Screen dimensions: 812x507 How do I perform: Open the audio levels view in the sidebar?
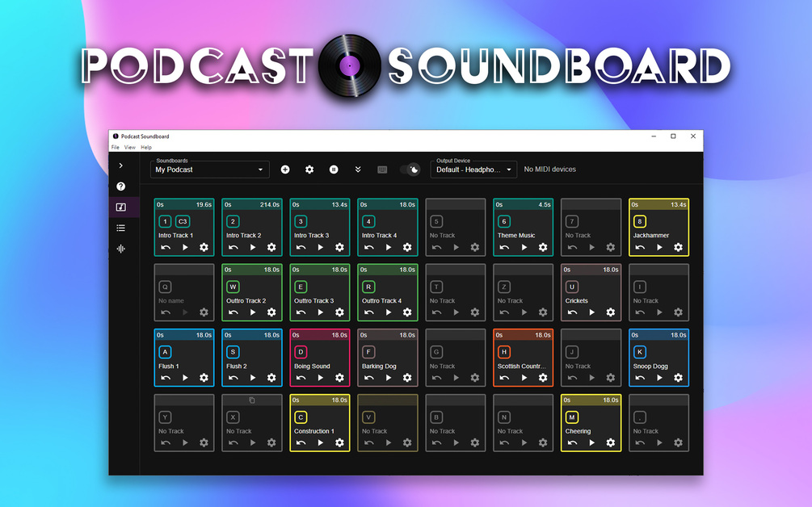point(120,249)
